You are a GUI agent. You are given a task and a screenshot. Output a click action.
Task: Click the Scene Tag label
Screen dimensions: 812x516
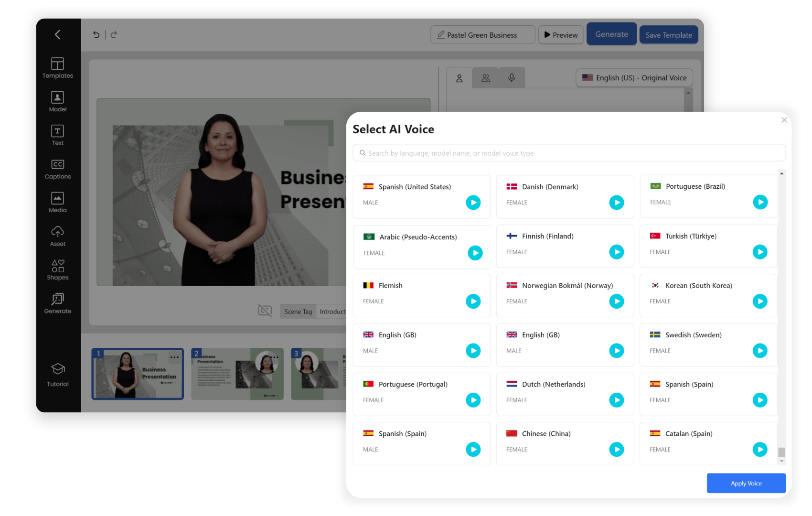tap(298, 312)
